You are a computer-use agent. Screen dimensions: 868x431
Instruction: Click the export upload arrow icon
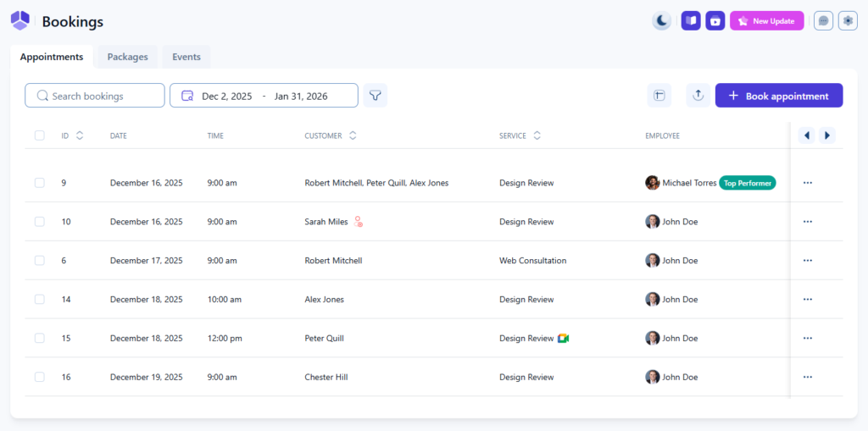click(x=698, y=96)
